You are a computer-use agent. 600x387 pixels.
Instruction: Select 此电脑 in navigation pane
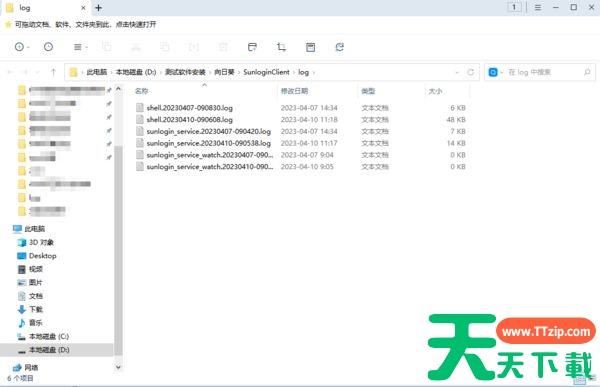pos(34,229)
